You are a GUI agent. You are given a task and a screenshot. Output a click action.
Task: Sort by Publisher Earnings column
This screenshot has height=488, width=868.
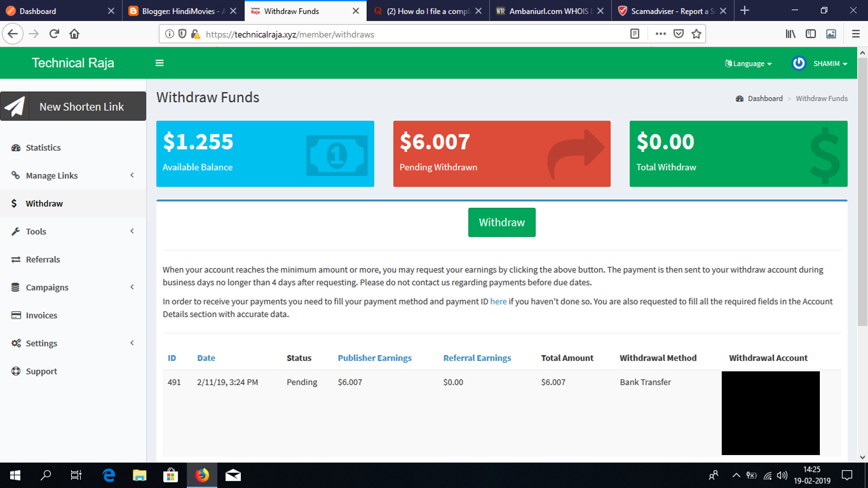(375, 358)
